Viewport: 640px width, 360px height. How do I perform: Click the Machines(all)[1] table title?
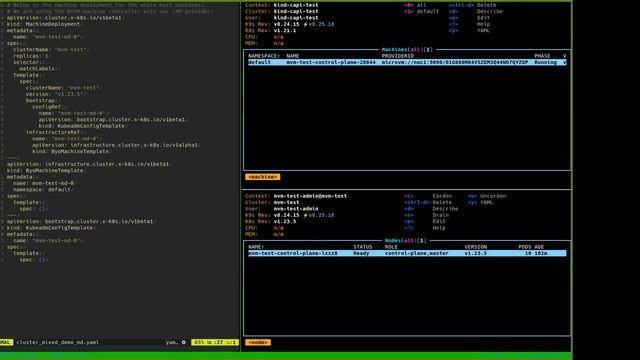[x=407, y=49]
